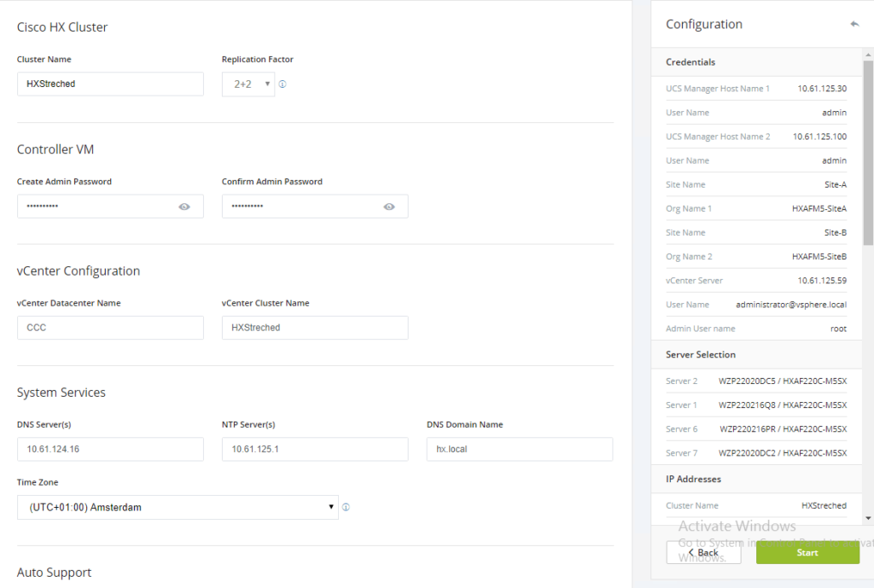Viewport: 874px width, 588px height.
Task: Click the Site-B value
Action: (x=836, y=232)
